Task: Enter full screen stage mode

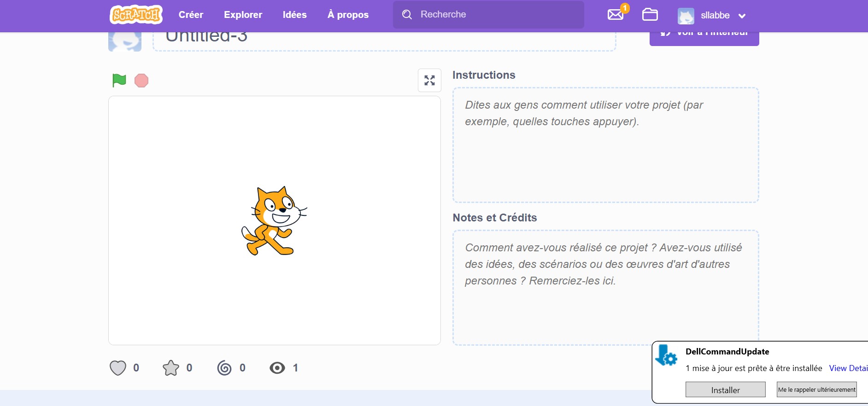Action: [x=429, y=81]
